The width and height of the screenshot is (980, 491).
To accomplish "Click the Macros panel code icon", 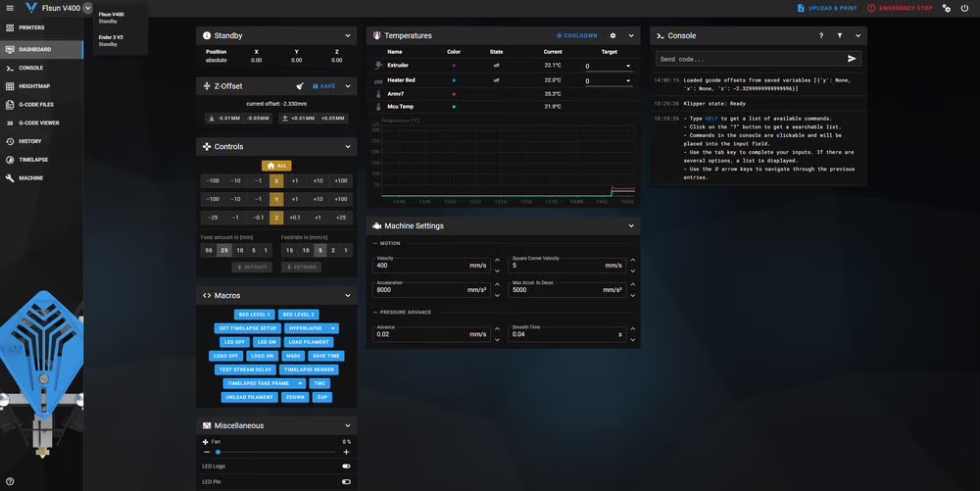I will 206,295.
